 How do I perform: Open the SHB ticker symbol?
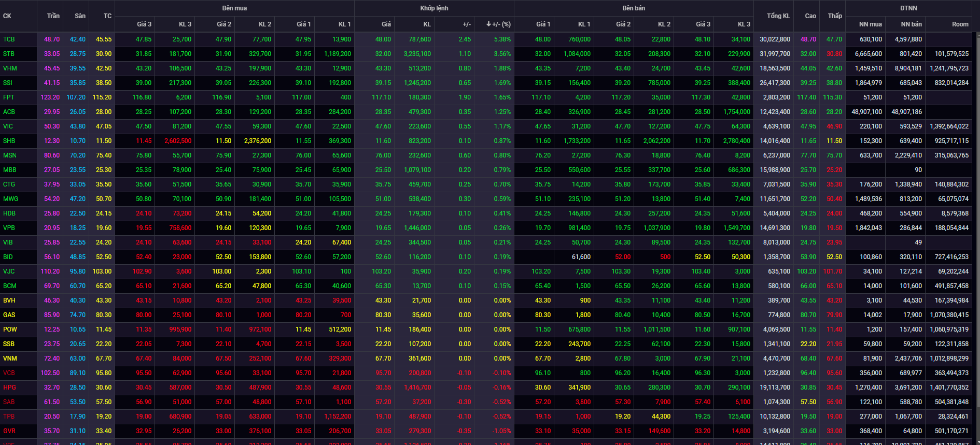pos(9,141)
